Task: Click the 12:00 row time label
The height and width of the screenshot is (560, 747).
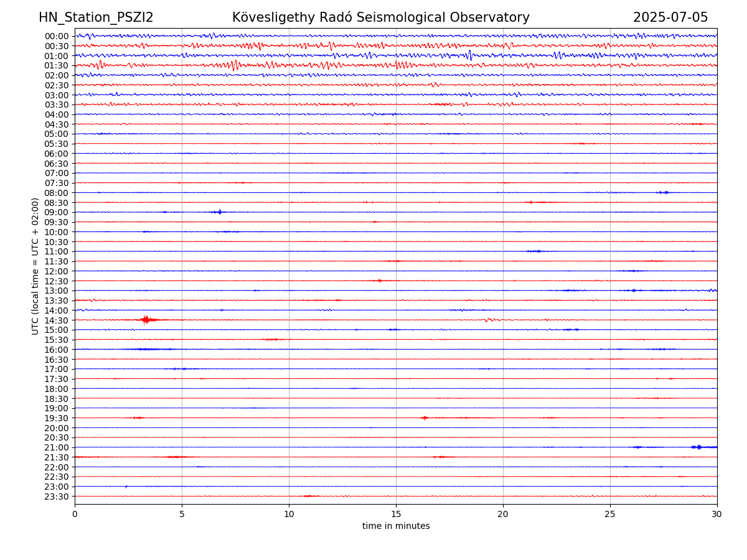Action: [x=57, y=271]
